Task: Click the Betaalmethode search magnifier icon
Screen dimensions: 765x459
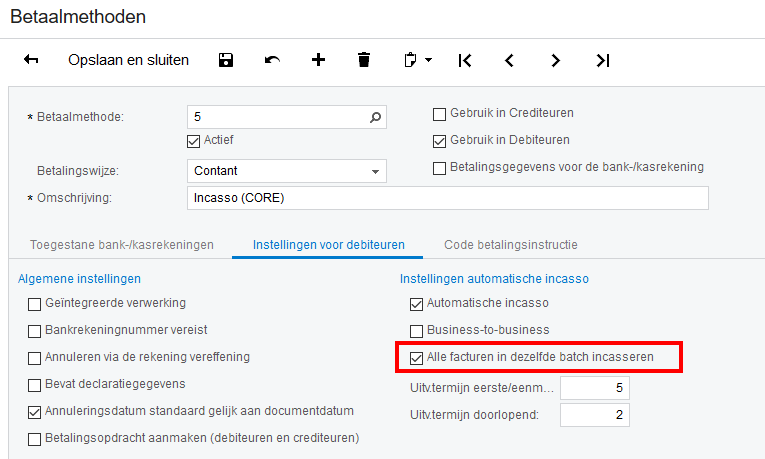Action: (x=376, y=117)
